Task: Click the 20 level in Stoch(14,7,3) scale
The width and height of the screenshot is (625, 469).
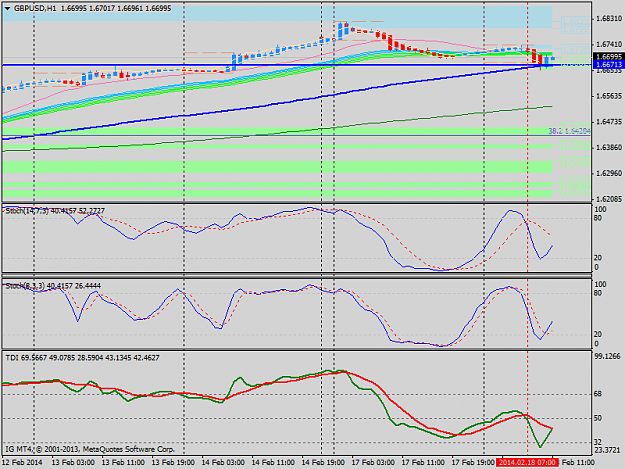Action: tap(598, 258)
